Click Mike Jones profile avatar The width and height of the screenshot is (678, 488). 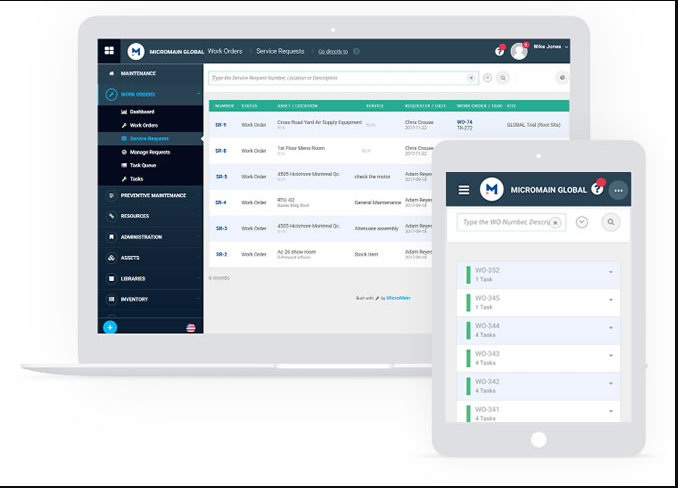[518, 50]
